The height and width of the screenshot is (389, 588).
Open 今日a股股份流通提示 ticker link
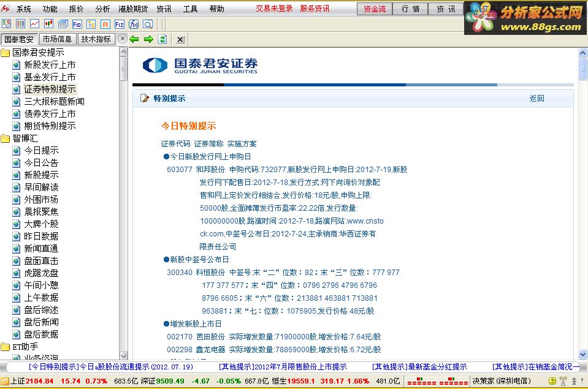[x=111, y=367]
